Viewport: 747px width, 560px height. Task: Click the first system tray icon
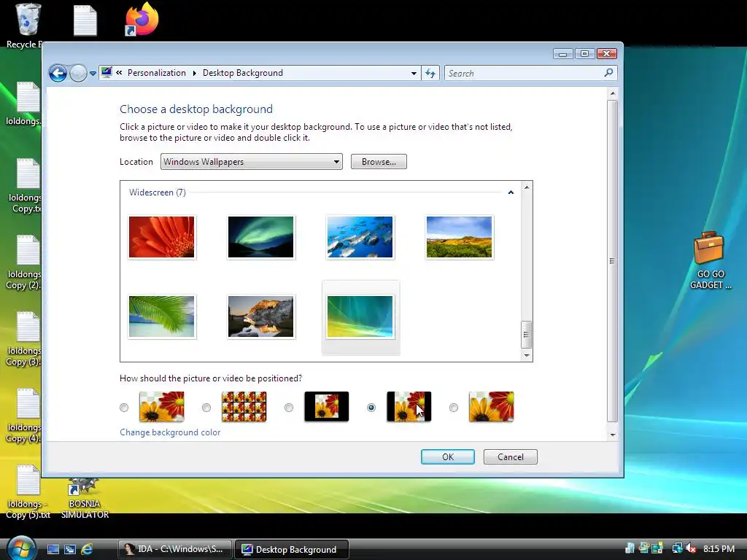pyautogui.click(x=630, y=548)
